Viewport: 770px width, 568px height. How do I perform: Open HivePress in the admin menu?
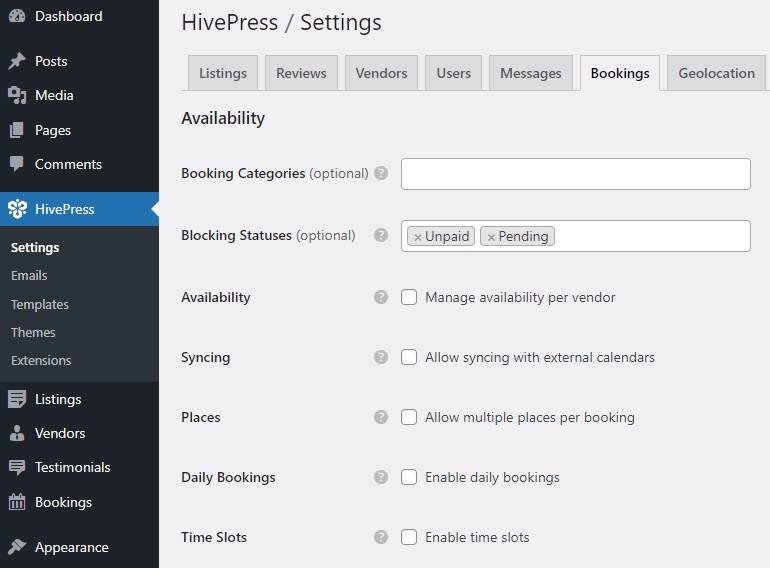(80, 209)
